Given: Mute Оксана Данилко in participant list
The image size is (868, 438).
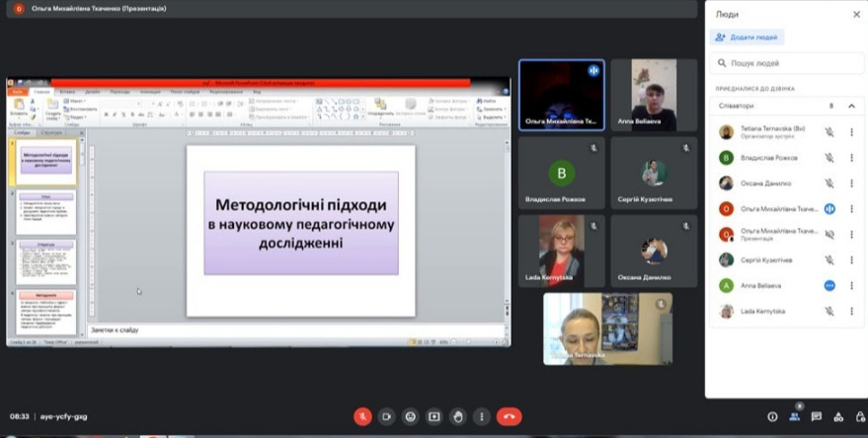Looking at the screenshot, I should pyautogui.click(x=829, y=182).
